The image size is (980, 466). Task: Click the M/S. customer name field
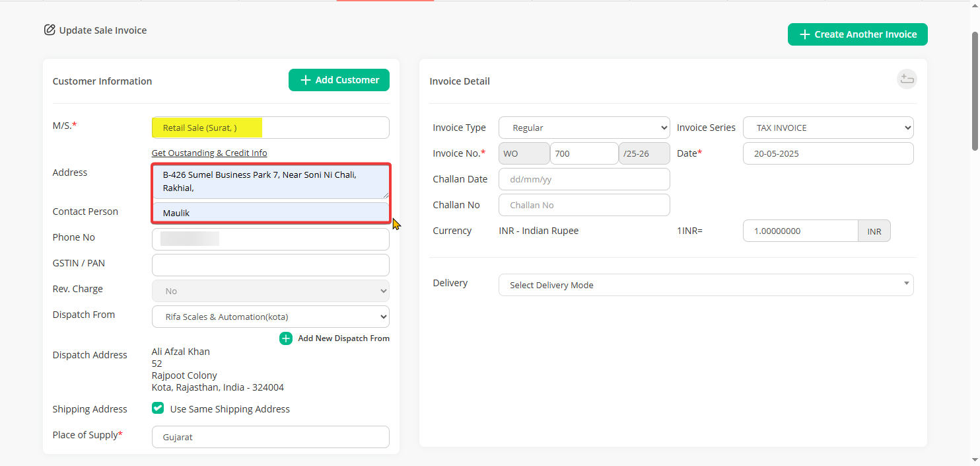click(x=270, y=128)
